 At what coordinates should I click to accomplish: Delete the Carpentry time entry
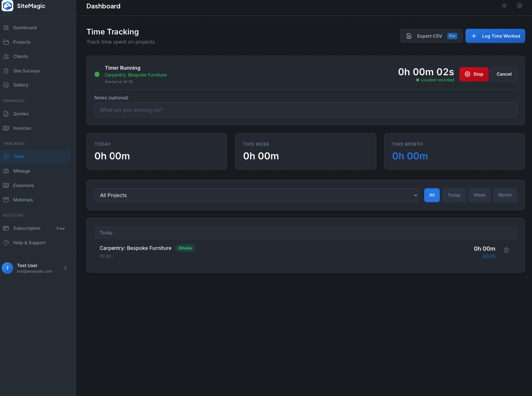click(x=506, y=249)
